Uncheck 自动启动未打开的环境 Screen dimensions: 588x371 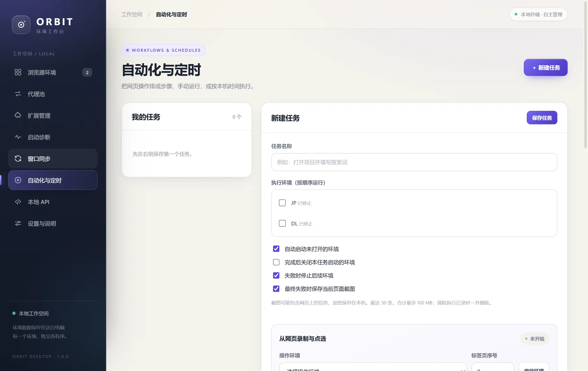click(x=276, y=249)
